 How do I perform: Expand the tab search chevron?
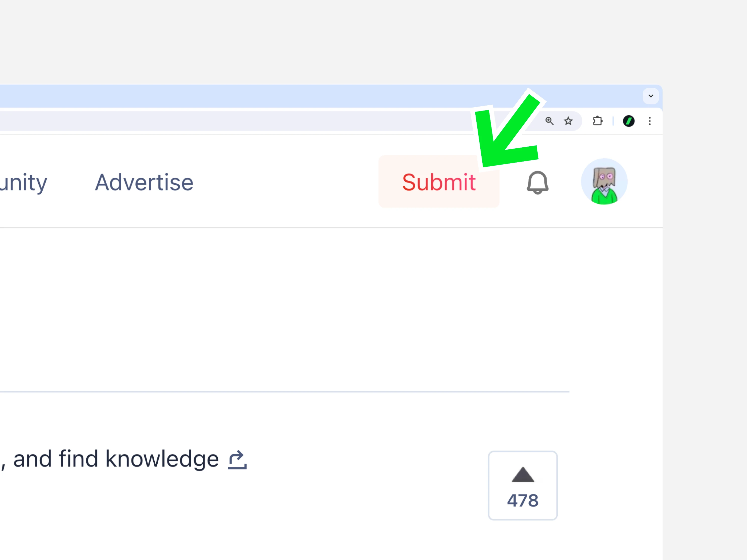tap(650, 96)
